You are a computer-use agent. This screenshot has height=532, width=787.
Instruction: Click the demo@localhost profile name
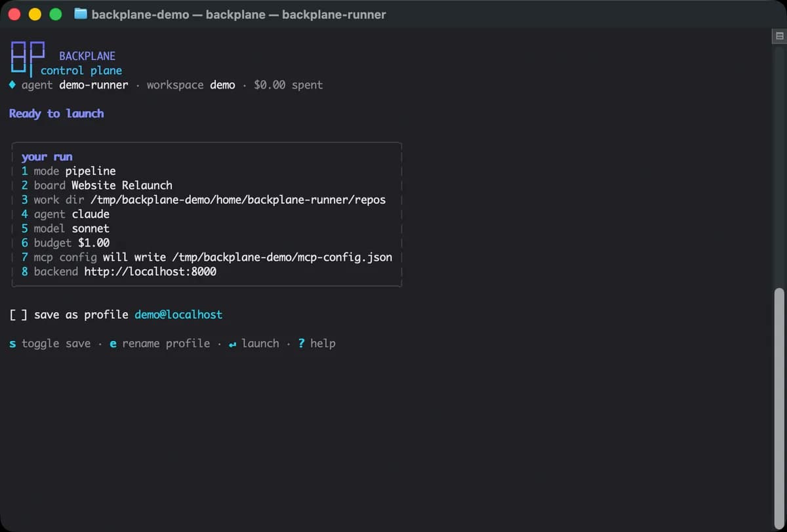point(178,315)
